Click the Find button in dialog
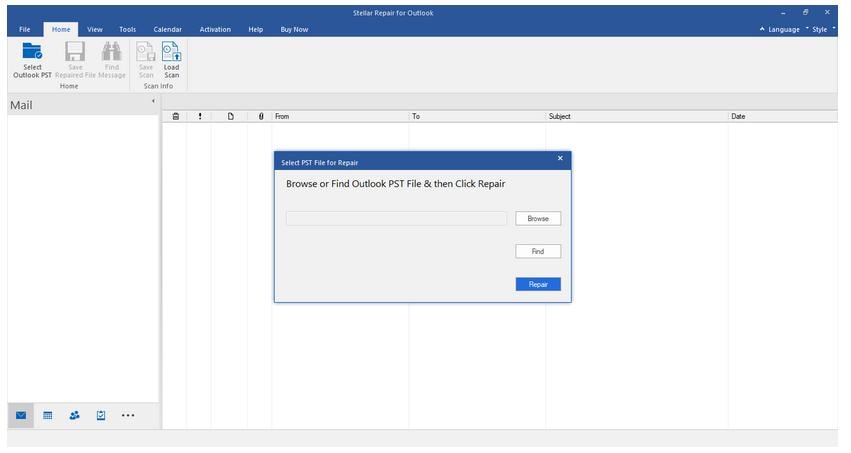Viewport: 851px width, 453px height. pos(538,251)
